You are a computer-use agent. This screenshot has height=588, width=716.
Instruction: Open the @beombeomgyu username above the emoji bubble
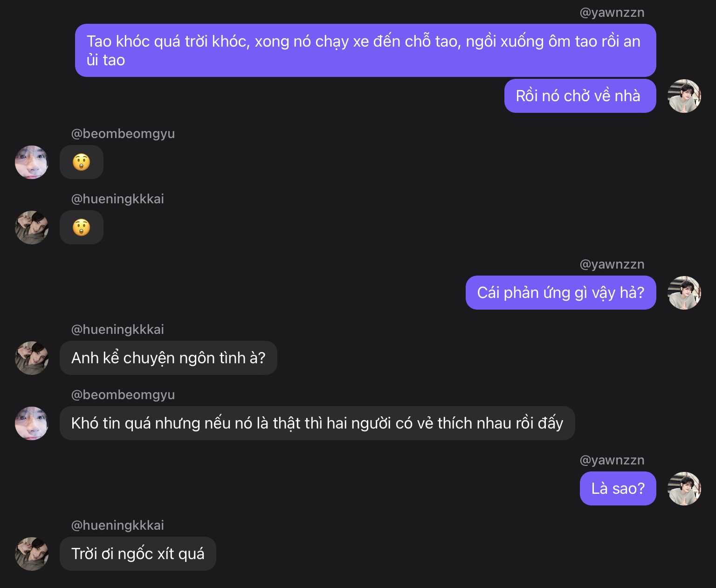(123, 134)
